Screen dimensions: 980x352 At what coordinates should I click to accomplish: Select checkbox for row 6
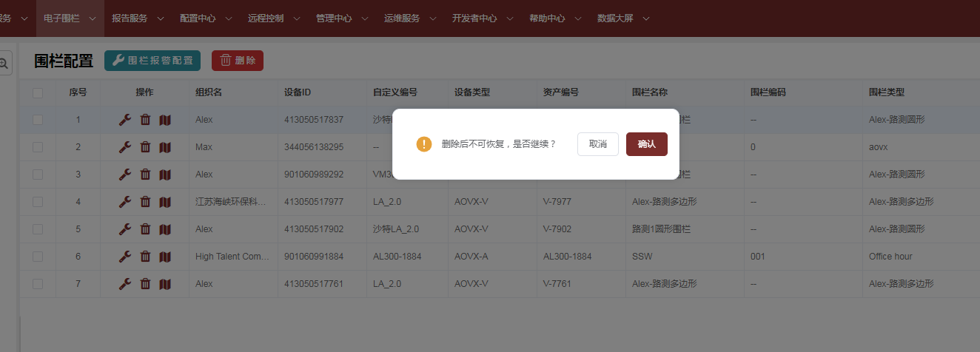tap(38, 257)
